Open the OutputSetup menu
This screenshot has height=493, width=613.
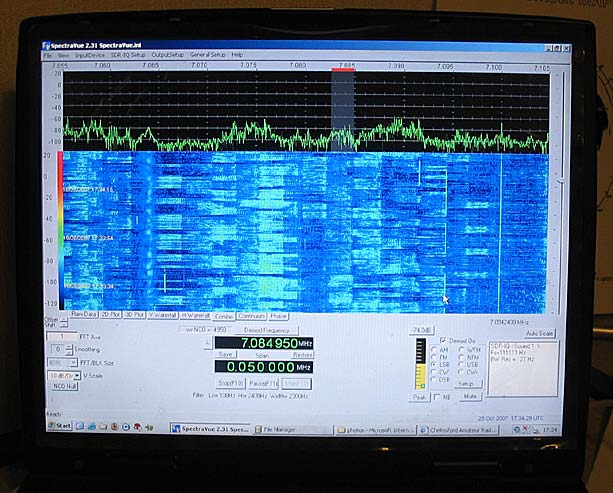click(x=167, y=55)
